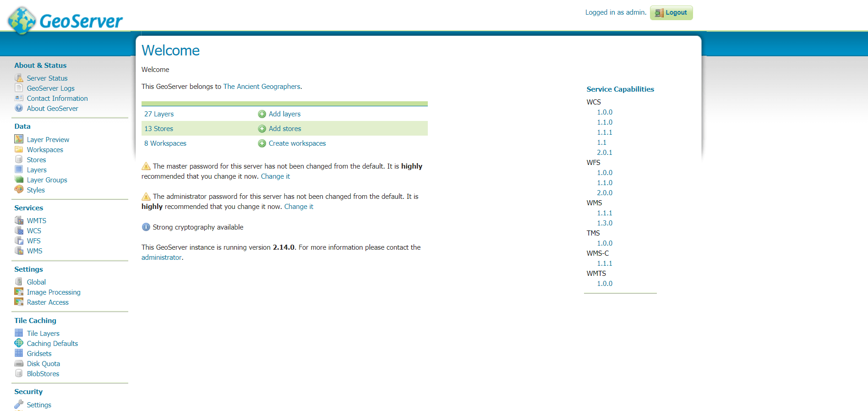868x411 pixels.
Task: Log out with the Logout button
Action: coord(671,13)
